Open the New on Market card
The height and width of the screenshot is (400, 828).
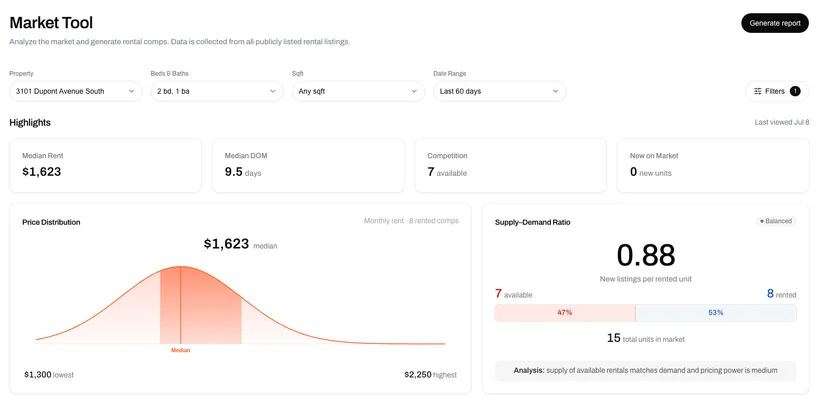tap(713, 165)
